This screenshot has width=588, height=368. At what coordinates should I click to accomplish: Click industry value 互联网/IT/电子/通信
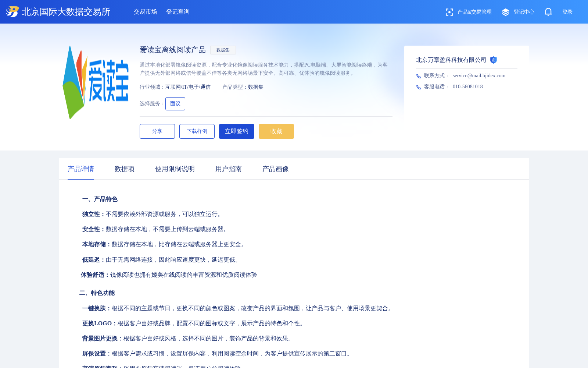[188, 87]
